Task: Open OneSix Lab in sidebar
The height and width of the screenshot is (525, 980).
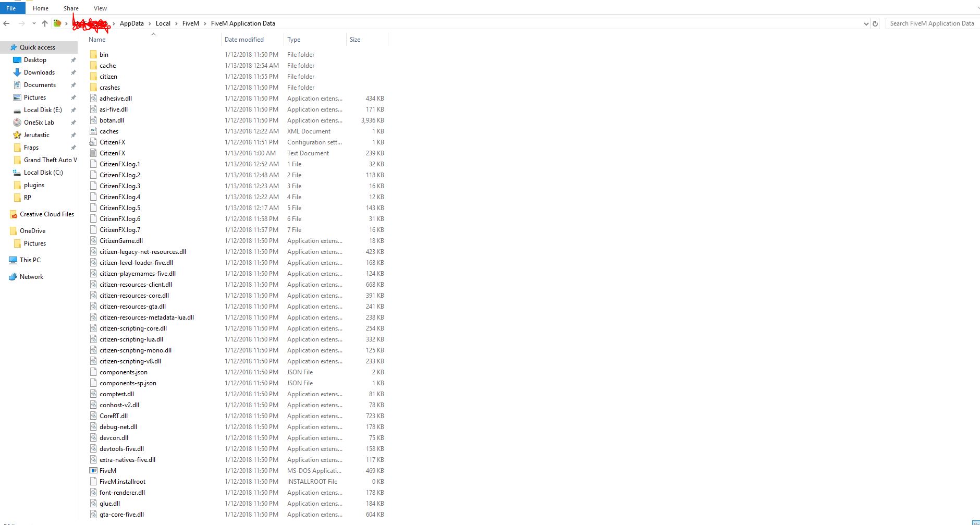Action: click(x=39, y=123)
